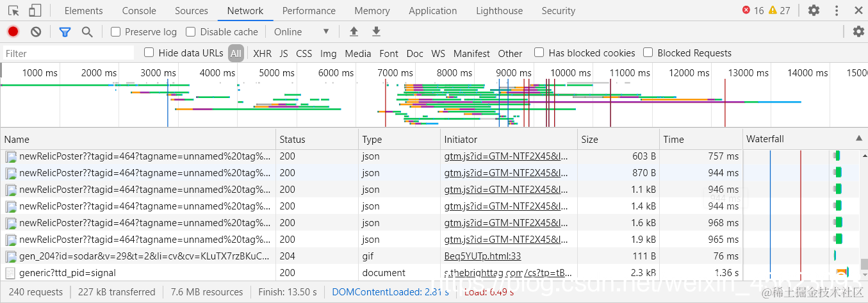Select the generic?ttd_pid=signal request row
Screen dimensions: 868x303
pyautogui.click(x=430, y=273)
